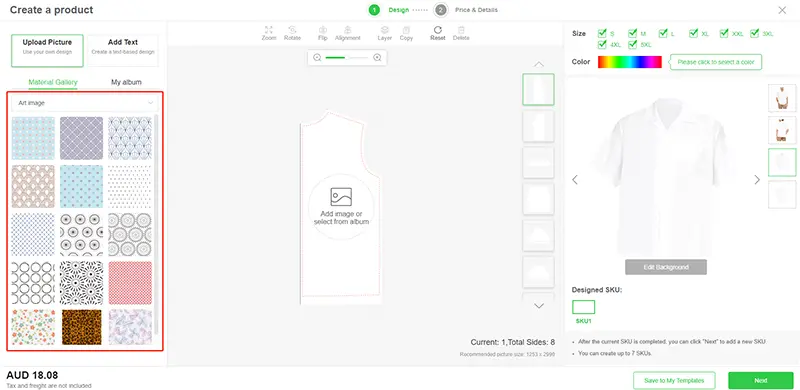Image resolution: width=800 pixels, height=390 pixels.
Task: Toggle the 3XL size checkbox
Action: point(755,33)
